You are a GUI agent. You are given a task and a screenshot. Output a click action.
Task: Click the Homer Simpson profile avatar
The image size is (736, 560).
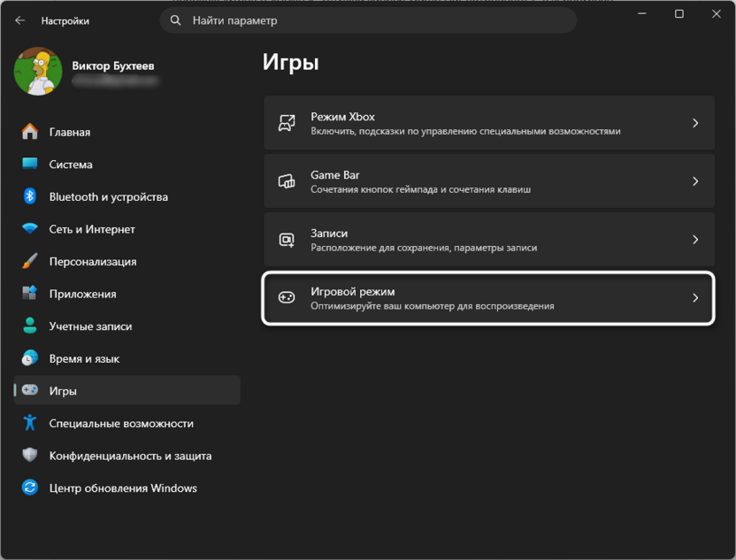click(38, 72)
